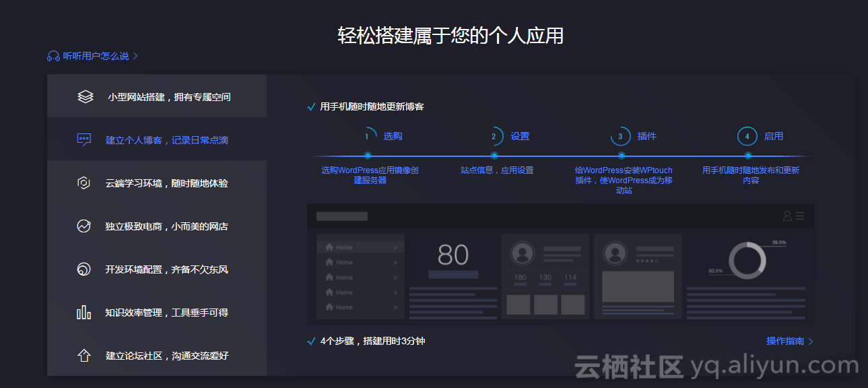
Task: Click the 启用 step label
Action: [774, 136]
